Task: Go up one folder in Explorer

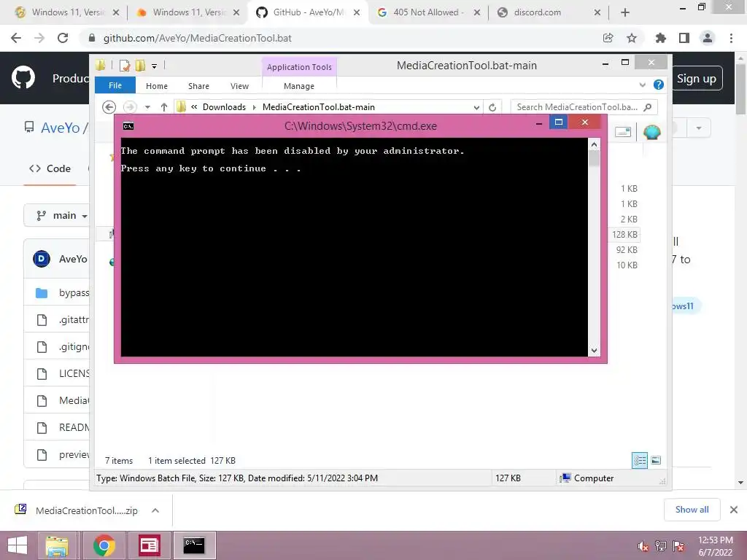Action: coord(164,107)
